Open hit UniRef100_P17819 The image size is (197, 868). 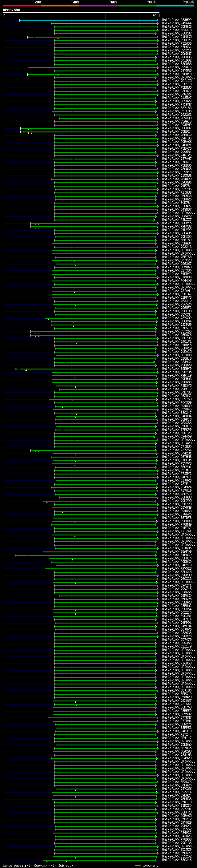coord(177,491)
